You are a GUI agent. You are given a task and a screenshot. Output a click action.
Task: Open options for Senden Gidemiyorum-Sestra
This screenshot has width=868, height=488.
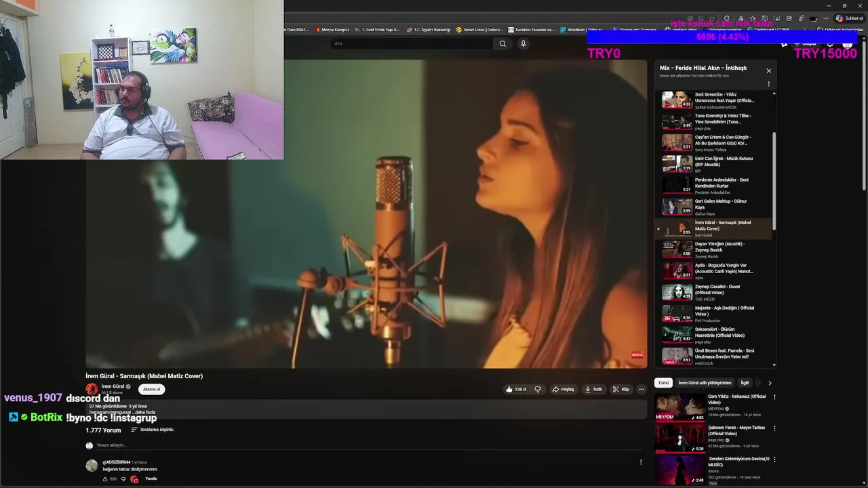click(x=774, y=460)
